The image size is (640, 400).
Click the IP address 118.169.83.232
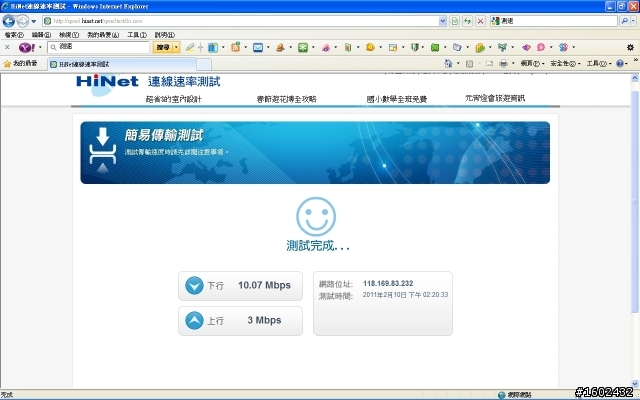coord(388,283)
